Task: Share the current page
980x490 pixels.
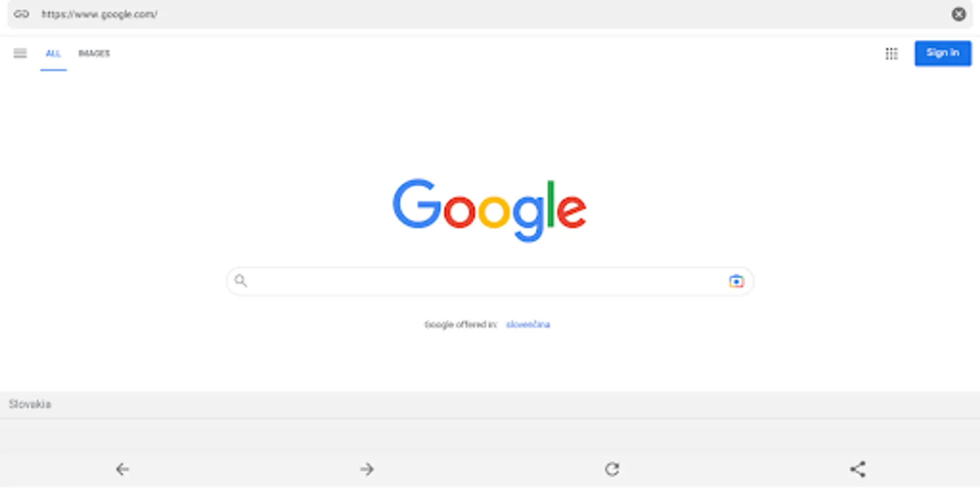Action: (x=857, y=469)
